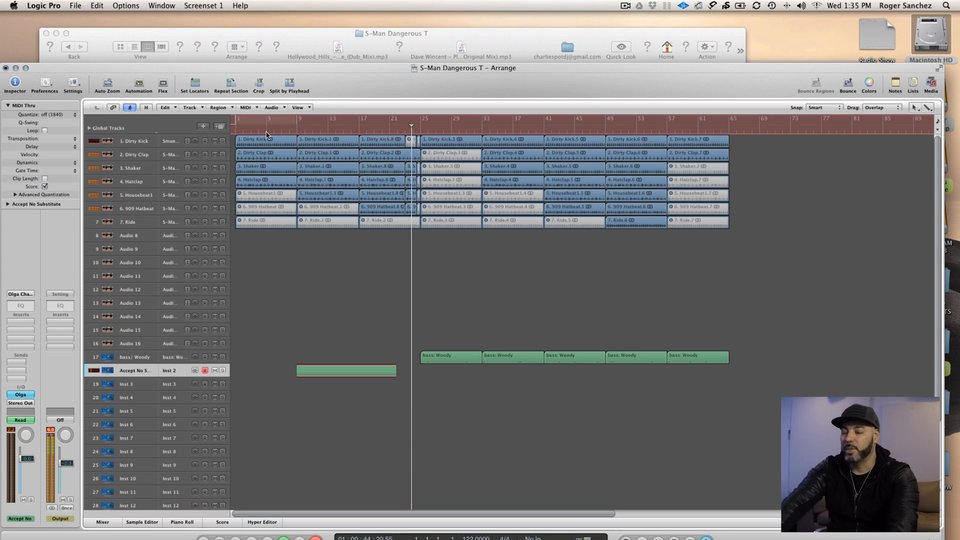
Task: Toggle the Clip Length checkbox
Action: (44, 178)
